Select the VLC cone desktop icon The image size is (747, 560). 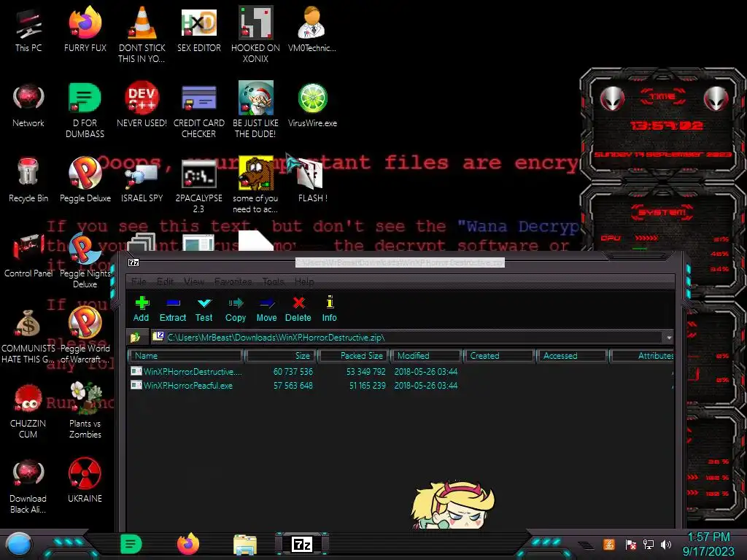pos(142,34)
